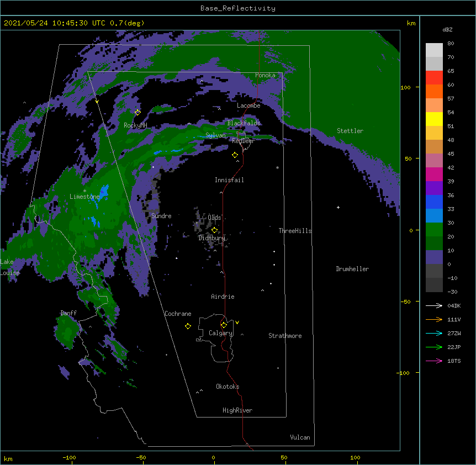Click the Didsbury town label
This screenshot has height=465, width=476.
coord(211,238)
